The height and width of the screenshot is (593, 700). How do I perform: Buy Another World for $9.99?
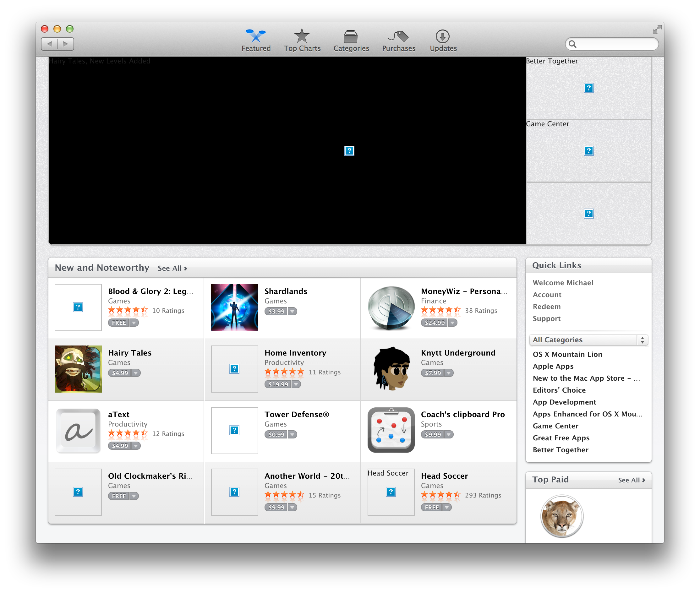point(276,507)
